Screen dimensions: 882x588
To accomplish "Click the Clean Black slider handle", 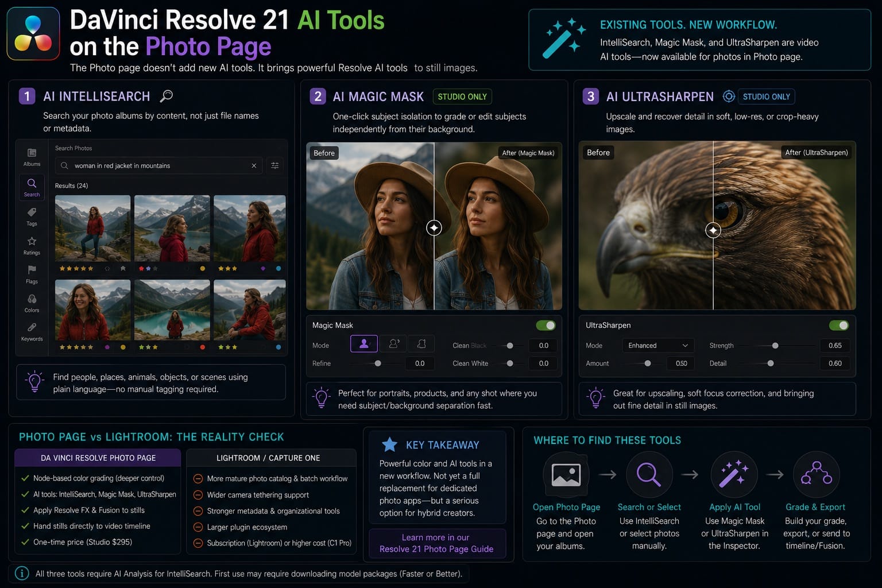I will [510, 346].
